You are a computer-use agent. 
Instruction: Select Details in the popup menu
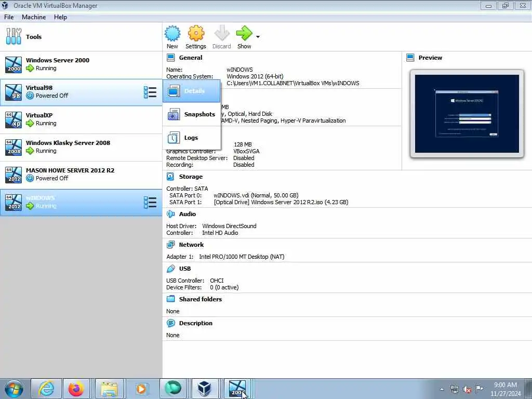click(192, 91)
